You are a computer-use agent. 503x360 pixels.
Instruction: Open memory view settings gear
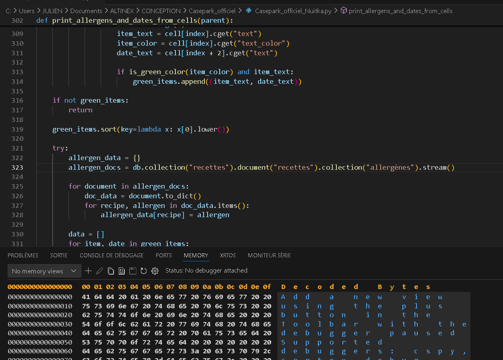pos(155,271)
